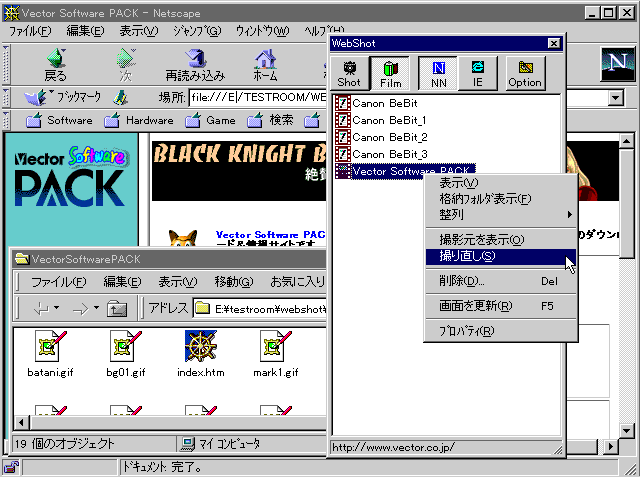Close the WebShot window

553,43
